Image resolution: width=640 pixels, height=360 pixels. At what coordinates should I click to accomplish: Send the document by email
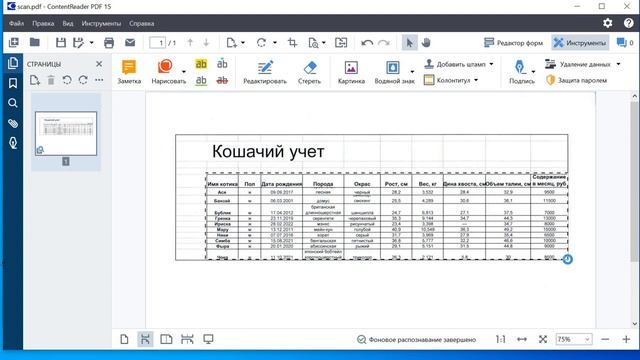[x=130, y=42]
